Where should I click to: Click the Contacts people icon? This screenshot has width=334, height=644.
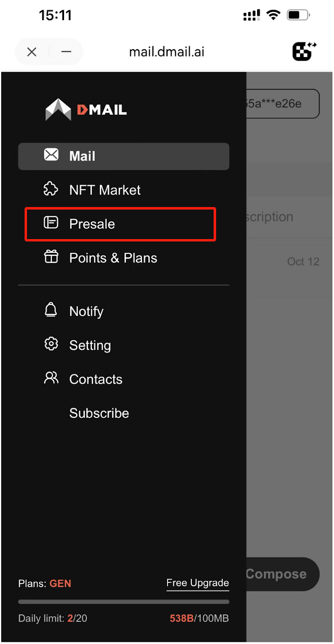51,378
